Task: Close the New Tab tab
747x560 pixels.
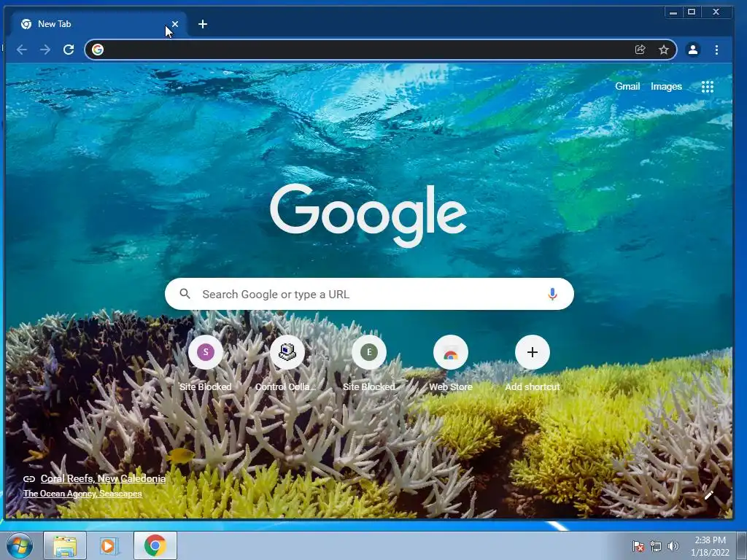Action: pyautogui.click(x=175, y=24)
